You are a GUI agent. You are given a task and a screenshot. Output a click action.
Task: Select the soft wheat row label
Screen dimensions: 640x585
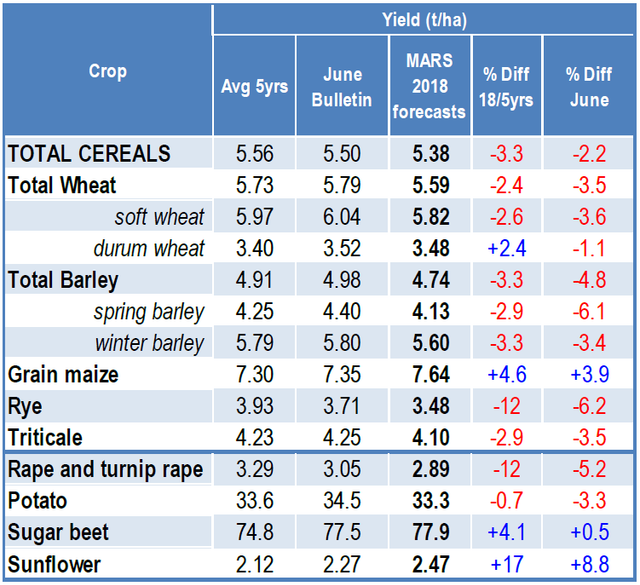point(159,217)
